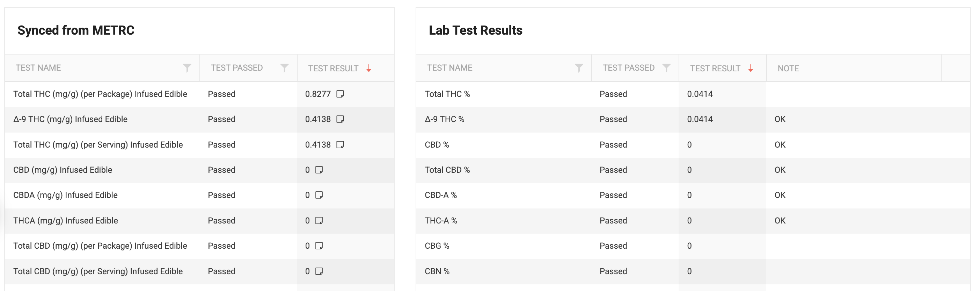The image size is (980, 291).
Task: Open note icon for Total CBD per Serving
Action: click(x=319, y=271)
